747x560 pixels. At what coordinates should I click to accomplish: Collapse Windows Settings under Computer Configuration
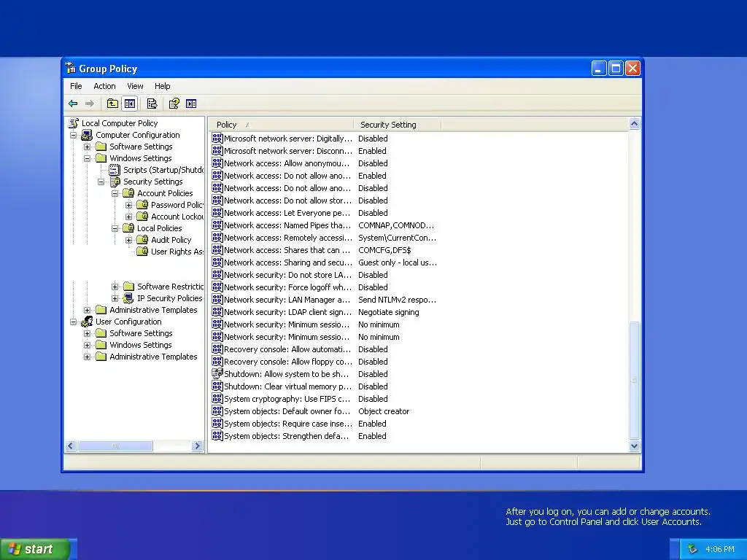click(x=88, y=158)
